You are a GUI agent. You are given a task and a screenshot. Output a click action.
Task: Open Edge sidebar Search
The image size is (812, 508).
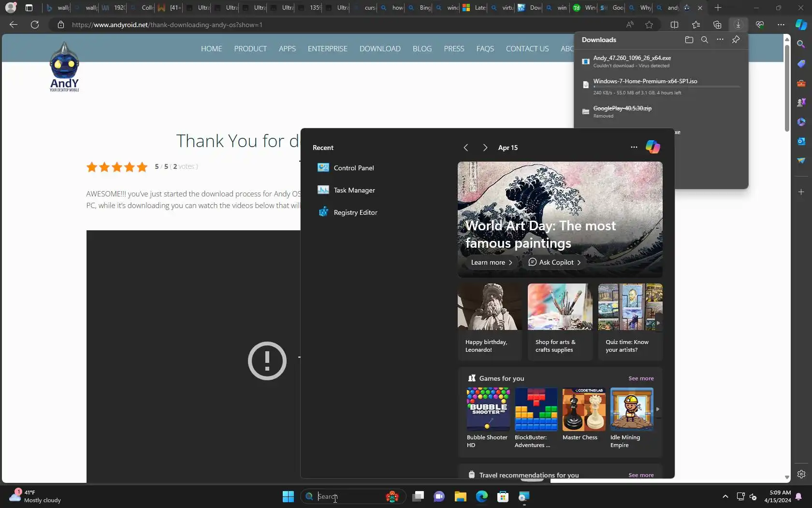coord(801,45)
